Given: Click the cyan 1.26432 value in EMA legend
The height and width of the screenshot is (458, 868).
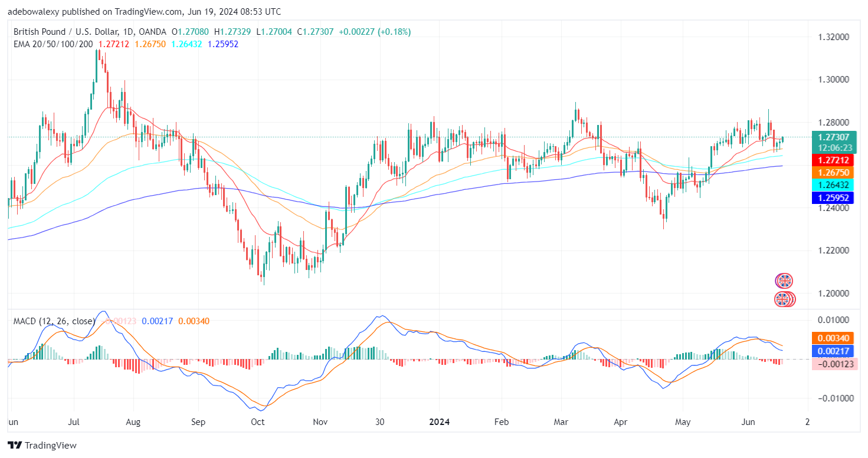Looking at the screenshot, I should [x=187, y=44].
